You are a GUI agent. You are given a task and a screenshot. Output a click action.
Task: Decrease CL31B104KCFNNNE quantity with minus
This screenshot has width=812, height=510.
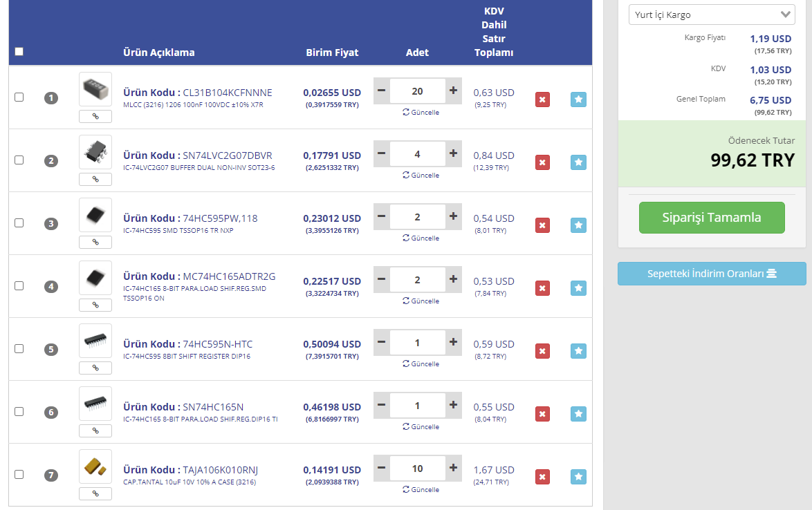(381, 91)
